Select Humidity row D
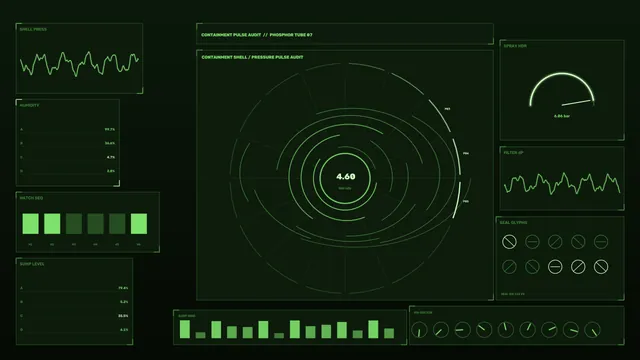 (68, 171)
